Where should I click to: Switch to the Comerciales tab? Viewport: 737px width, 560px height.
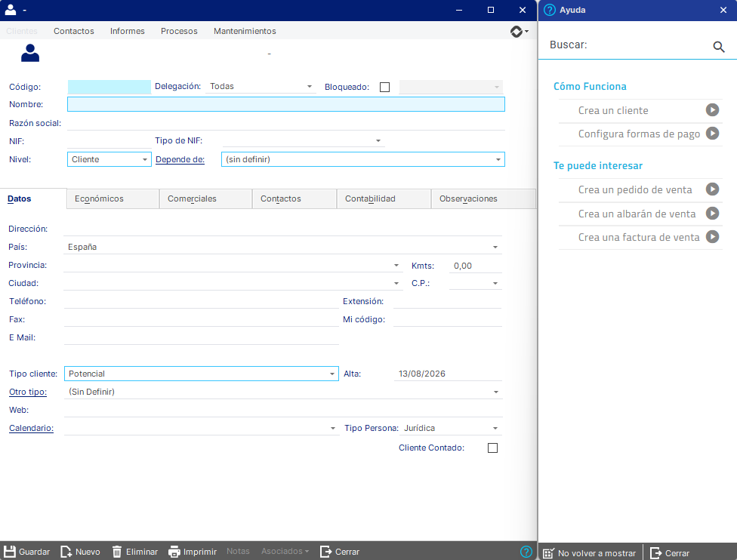[205, 198]
